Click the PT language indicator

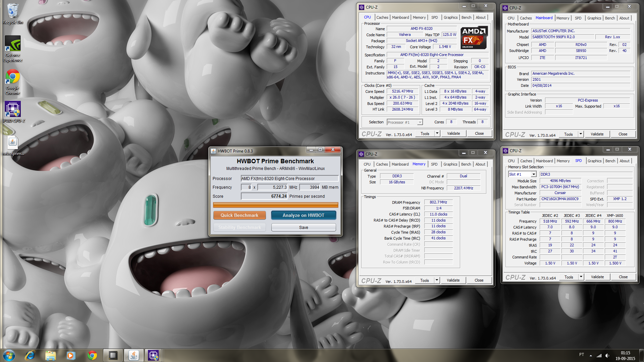click(581, 355)
